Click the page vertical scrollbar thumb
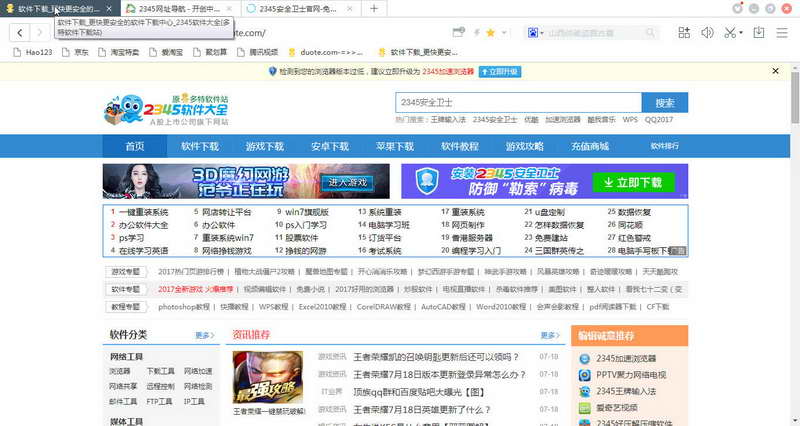 (x=795, y=97)
